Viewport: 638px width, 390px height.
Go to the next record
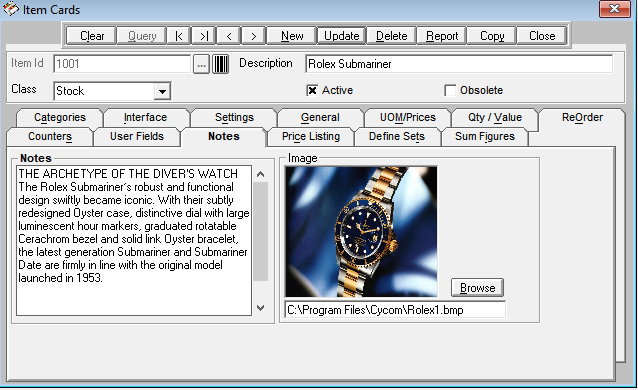point(253,36)
